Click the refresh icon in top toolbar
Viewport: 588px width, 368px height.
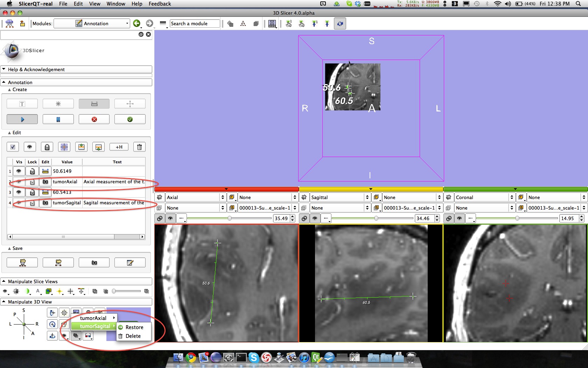pos(340,23)
